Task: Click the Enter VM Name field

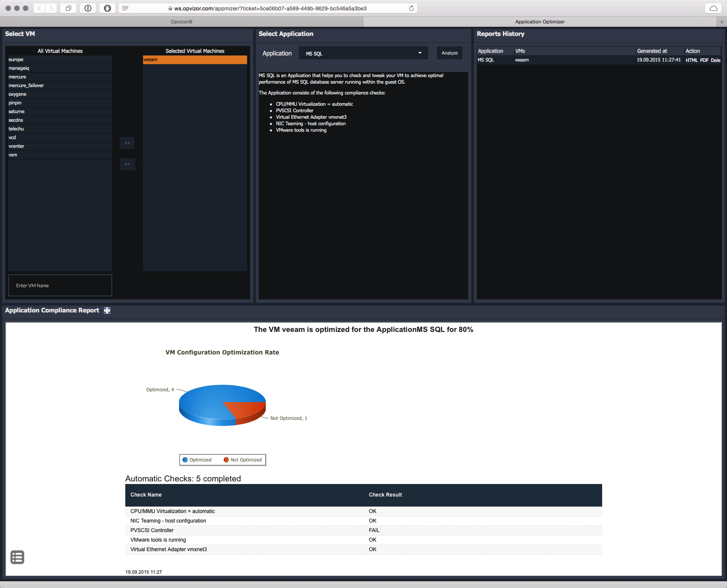Action: click(60, 286)
